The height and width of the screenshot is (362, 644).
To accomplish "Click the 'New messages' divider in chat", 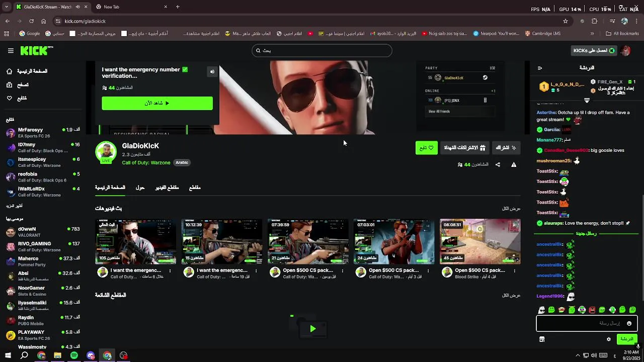I will coord(587,234).
